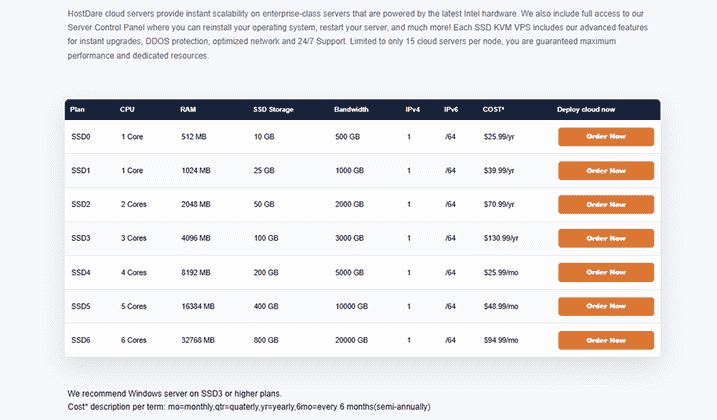This screenshot has width=717, height=420.
Task: Click the Windows server recommendation note
Action: 175,393
